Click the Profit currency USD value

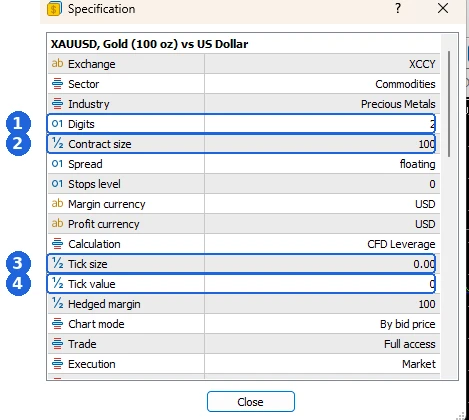click(x=425, y=224)
